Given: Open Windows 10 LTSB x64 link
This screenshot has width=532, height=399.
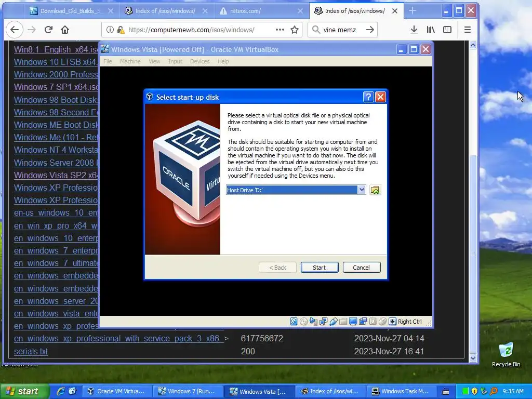Looking at the screenshot, I should click(x=56, y=62).
